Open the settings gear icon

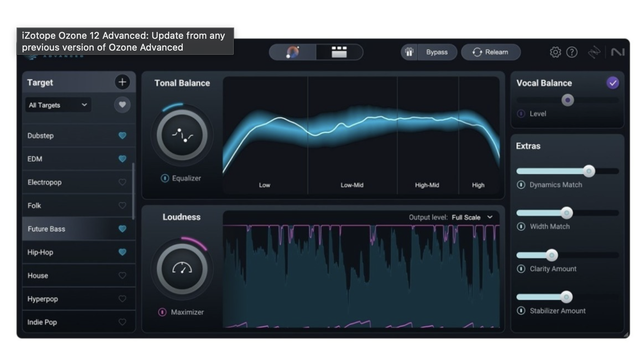tap(555, 52)
